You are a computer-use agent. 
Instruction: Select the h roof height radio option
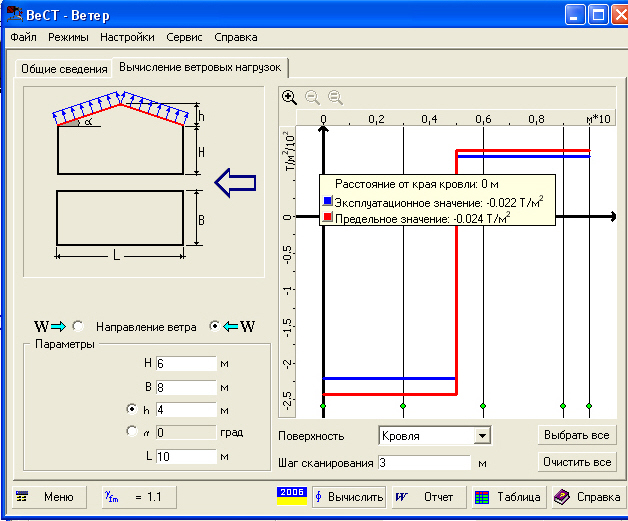tap(131, 409)
